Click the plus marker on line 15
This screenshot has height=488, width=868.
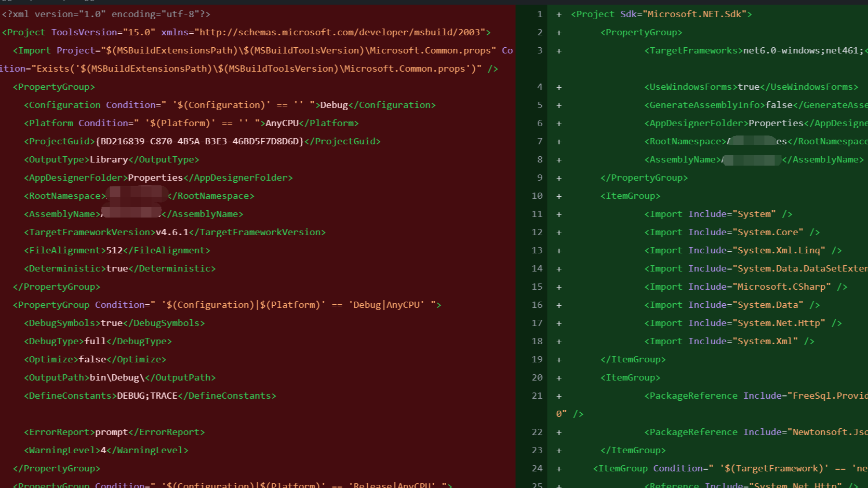click(x=559, y=287)
